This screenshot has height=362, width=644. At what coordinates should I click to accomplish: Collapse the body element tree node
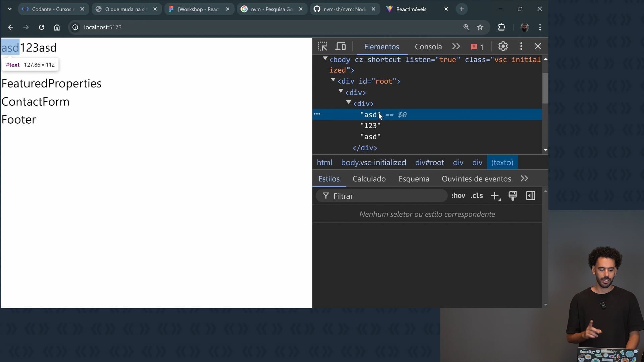pyautogui.click(x=325, y=59)
